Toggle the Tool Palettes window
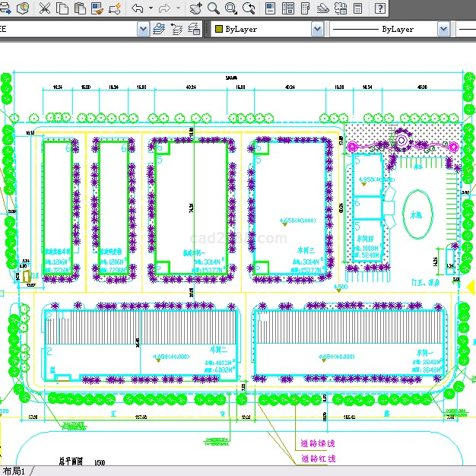This screenshot has height=476, width=476. (x=306, y=8)
